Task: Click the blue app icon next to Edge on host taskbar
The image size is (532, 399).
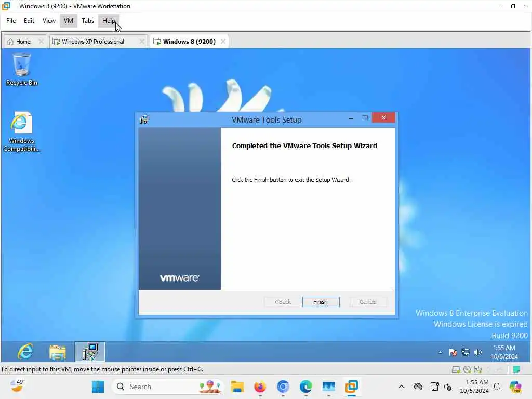Action: click(329, 387)
